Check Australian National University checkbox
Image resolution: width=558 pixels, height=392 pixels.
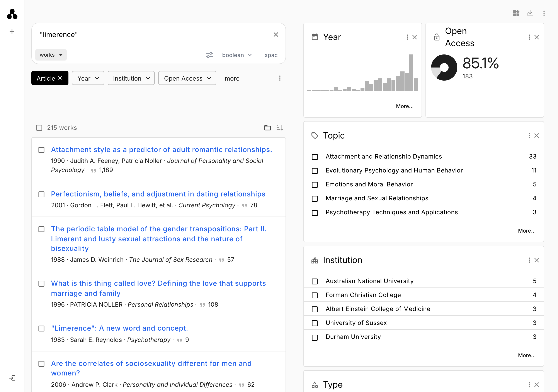[315, 281]
